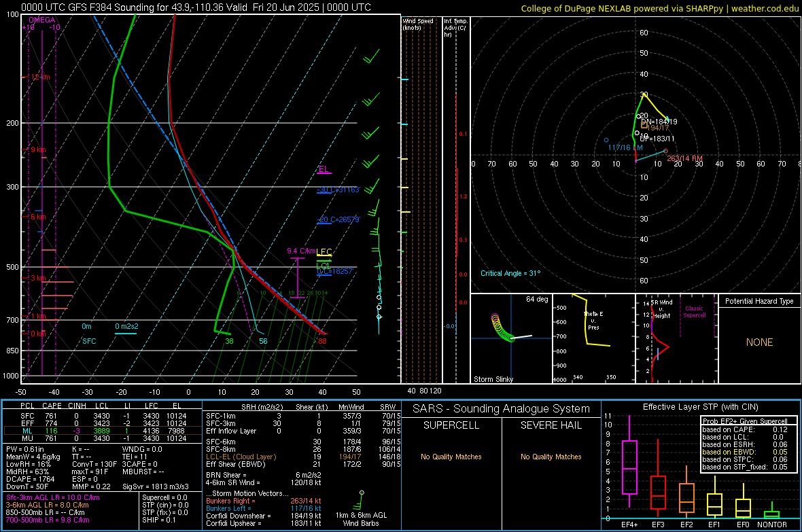
Task: Select the 'SFC-1km' kinematics row
Action: [303, 416]
